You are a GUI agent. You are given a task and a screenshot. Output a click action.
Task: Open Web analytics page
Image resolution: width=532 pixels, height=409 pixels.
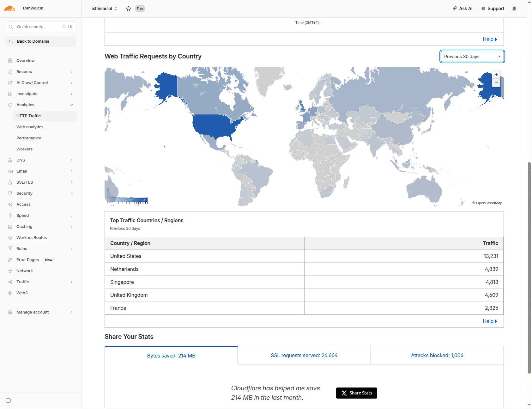pyautogui.click(x=45, y=127)
